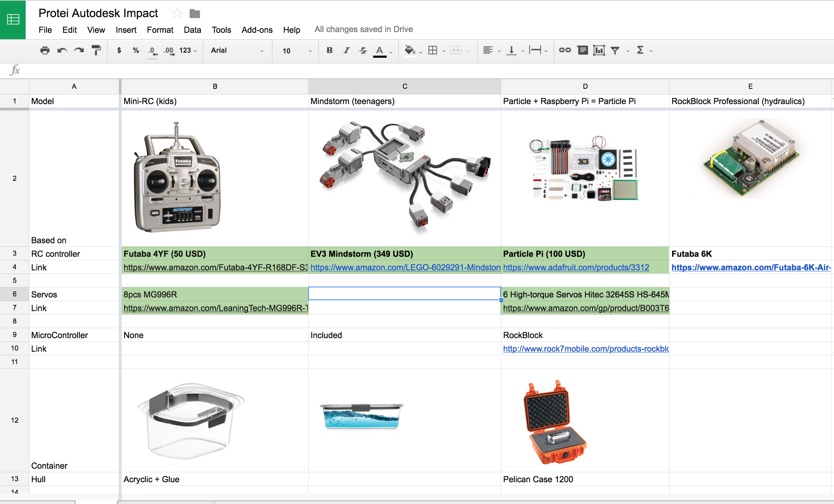The image size is (834, 504).
Task: Open the Help menu
Action: [x=291, y=30]
